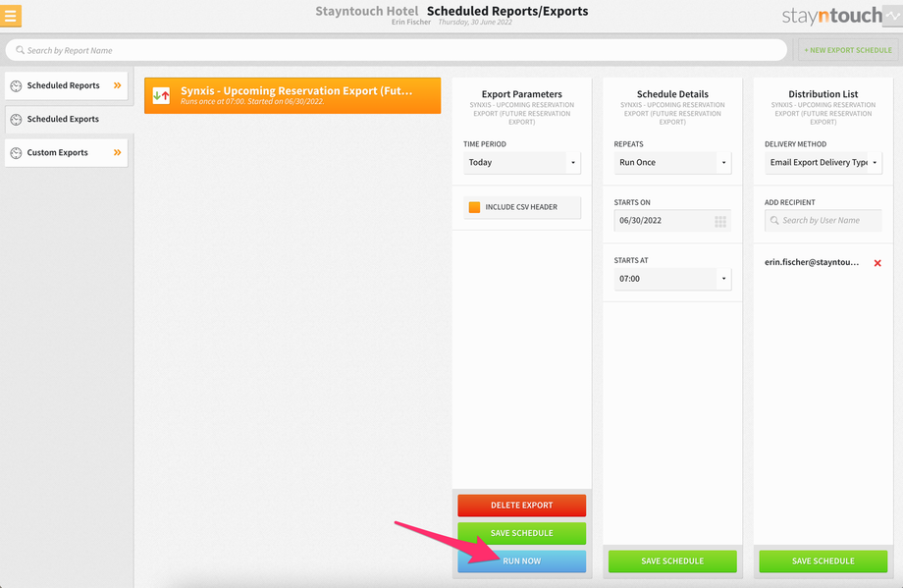Click the TIME PERIOD label
The image size is (903, 588).
[485, 144]
